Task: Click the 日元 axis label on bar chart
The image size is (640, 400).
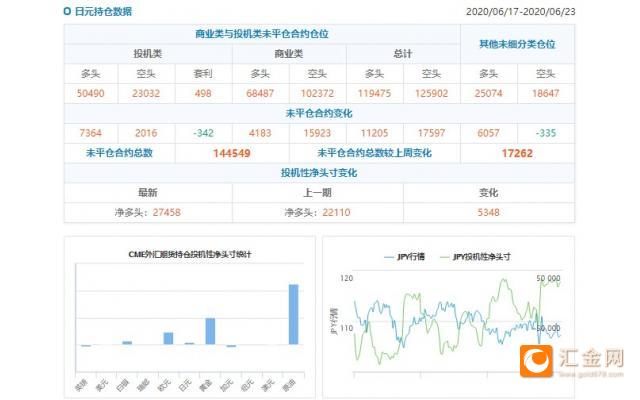Action: pos(186,384)
